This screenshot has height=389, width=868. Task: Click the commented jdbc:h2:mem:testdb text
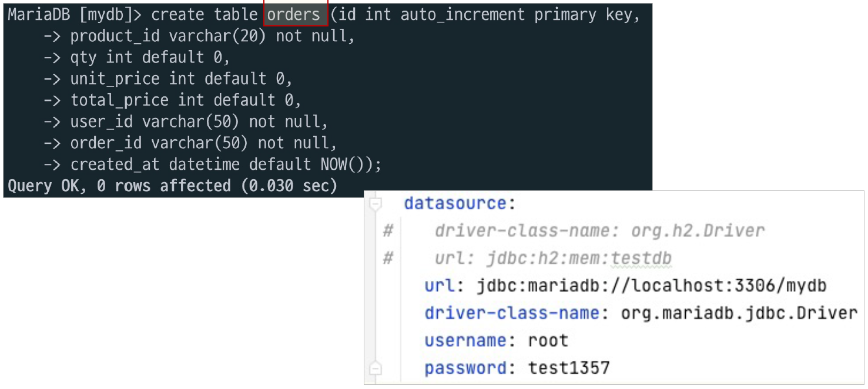(x=579, y=259)
